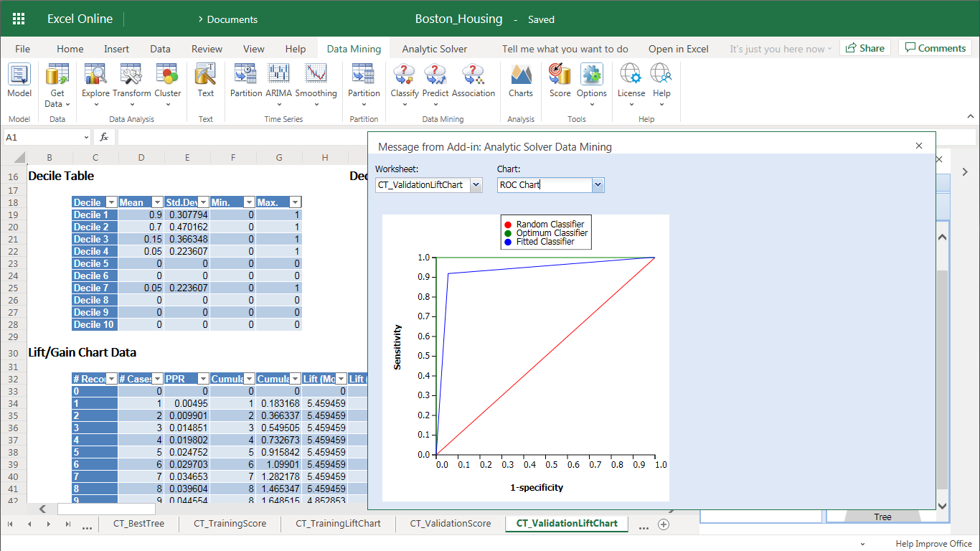Switch to CT_ValidationScore sheet tab
This screenshot has width=980, height=551.
pyautogui.click(x=451, y=524)
